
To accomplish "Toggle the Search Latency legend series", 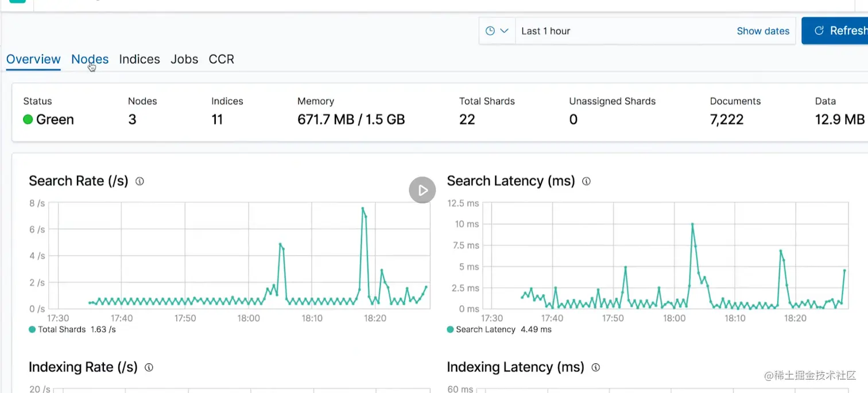I will point(481,330).
